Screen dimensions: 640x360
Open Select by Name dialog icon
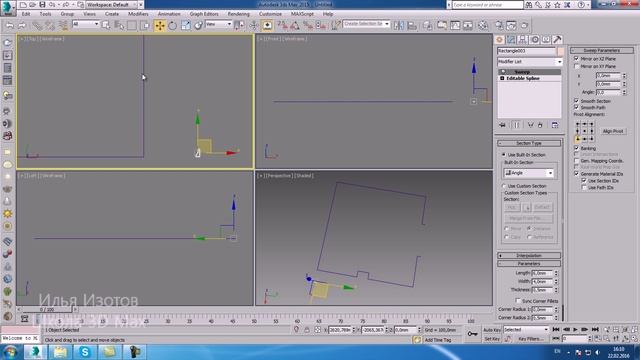tap(119, 25)
